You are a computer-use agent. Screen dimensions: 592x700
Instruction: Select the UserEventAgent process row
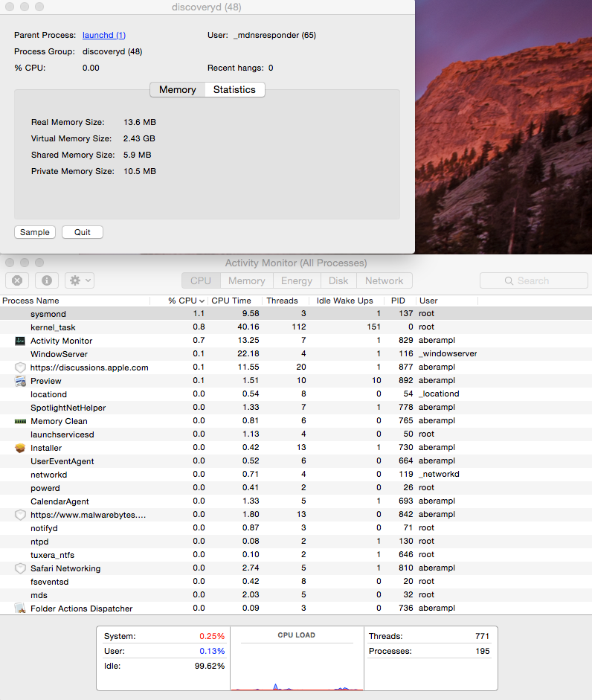296,461
